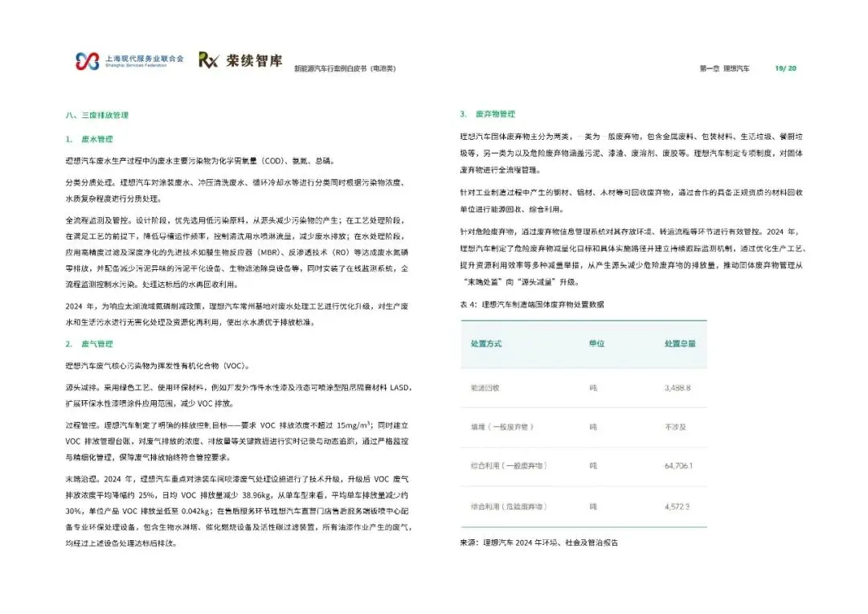
Task: Click the '吨' unit in the 填埋 row
Action: pyautogui.click(x=593, y=427)
